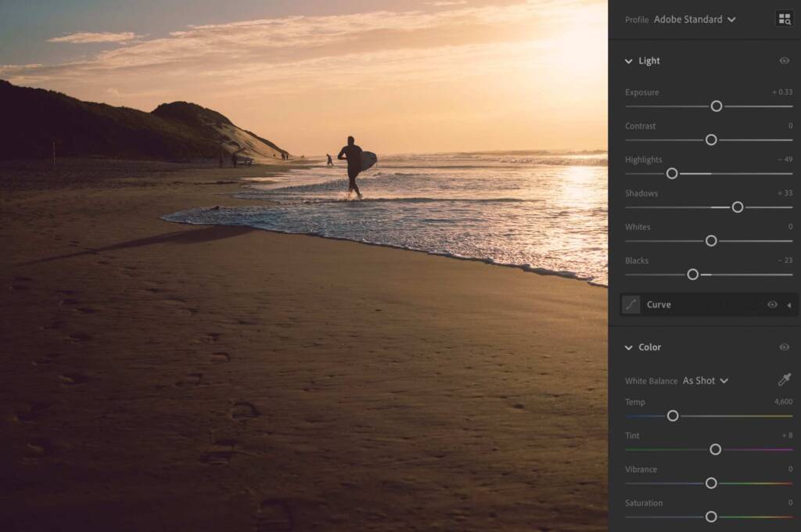Hide Color adjustments with the eye icon

(785, 347)
